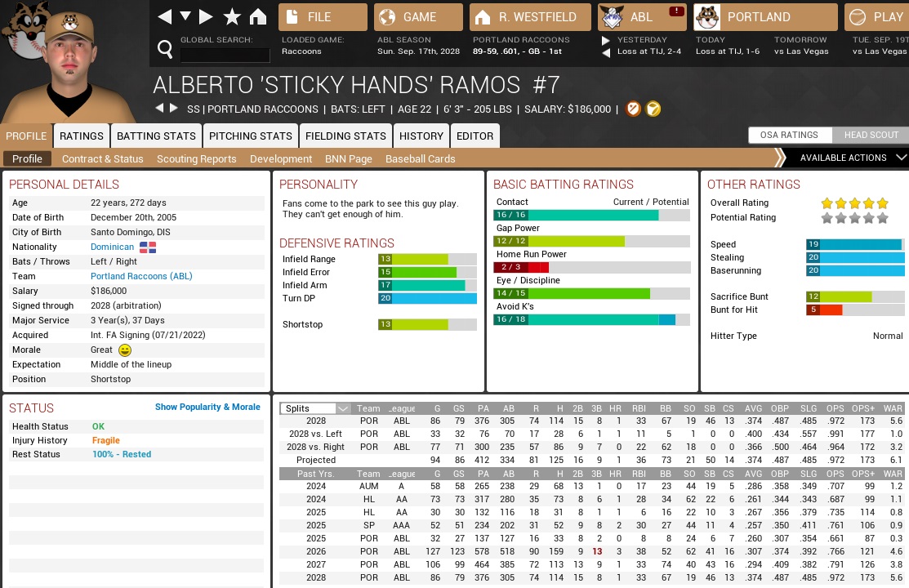Click the back navigation arrow

(165, 17)
